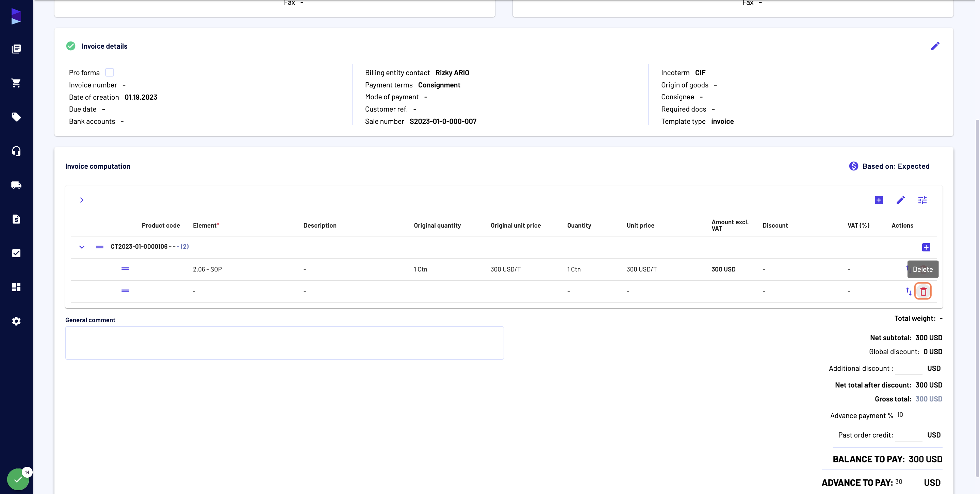Click the Discount column header

[775, 226]
